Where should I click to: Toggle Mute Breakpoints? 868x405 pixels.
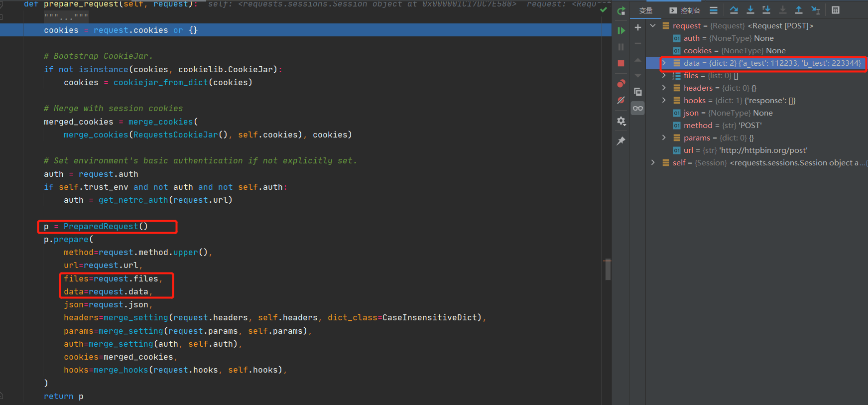621,100
